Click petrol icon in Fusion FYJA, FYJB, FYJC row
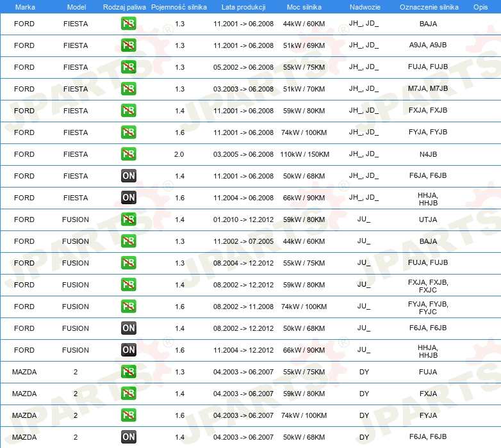This screenshot has width=501, height=448. (128, 307)
